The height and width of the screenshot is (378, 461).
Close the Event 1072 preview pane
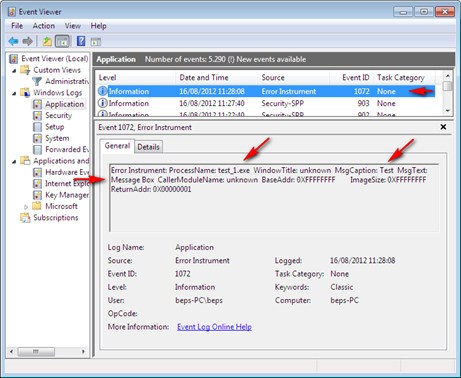tap(443, 127)
